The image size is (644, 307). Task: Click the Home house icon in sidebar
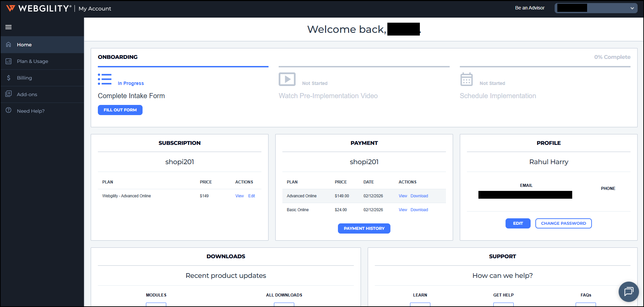[x=8, y=45]
